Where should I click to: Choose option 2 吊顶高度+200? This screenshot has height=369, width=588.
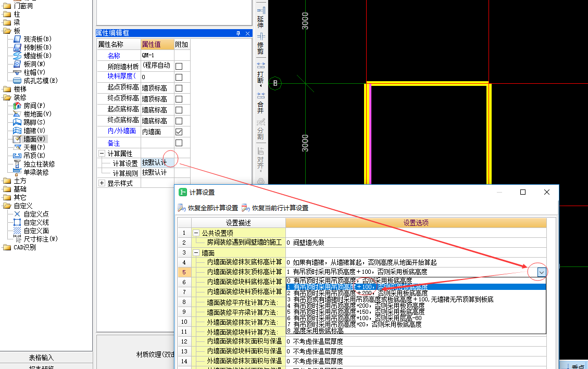(416, 293)
